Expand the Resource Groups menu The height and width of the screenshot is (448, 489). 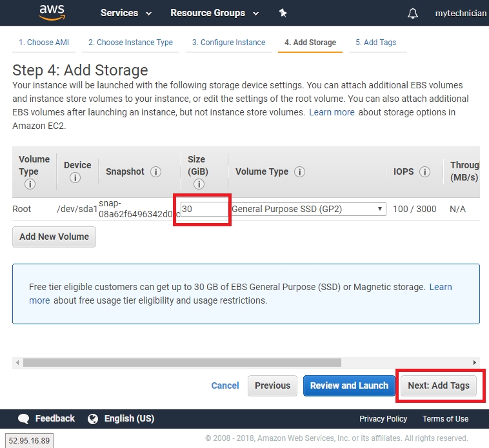pyautogui.click(x=214, y=13)
